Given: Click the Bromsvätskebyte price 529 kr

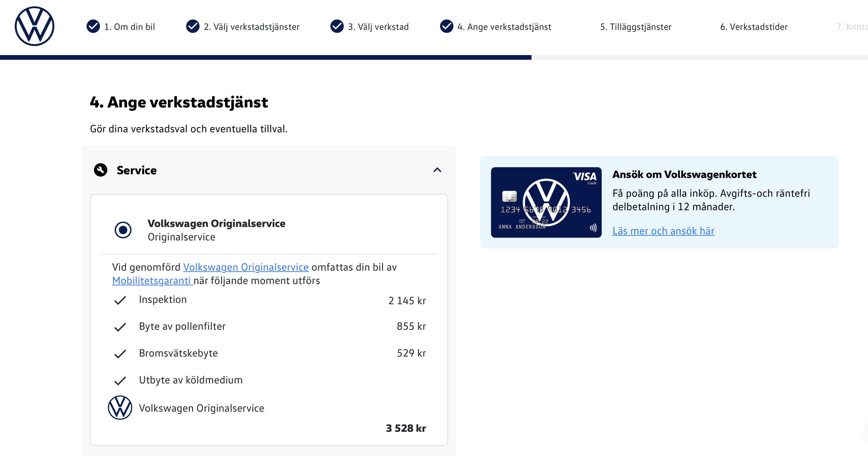Looking at the screenshot, I should pos(412,353).
